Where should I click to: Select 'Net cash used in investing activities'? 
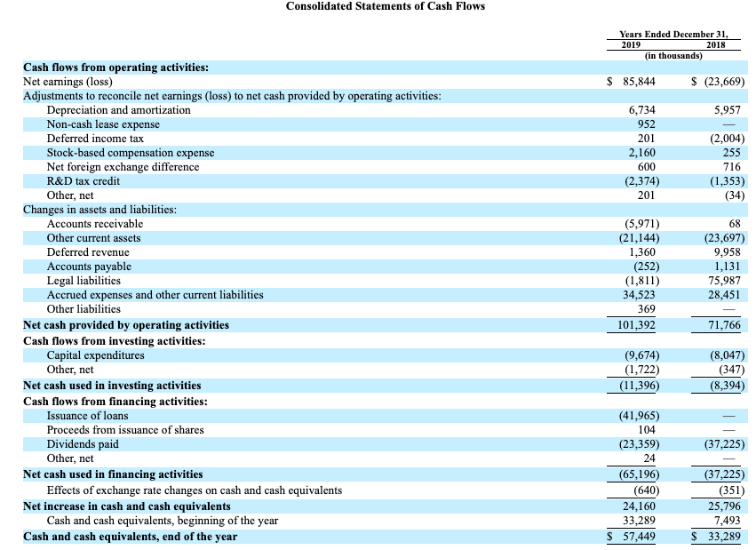pyautogui.click(x=112, y=386)
